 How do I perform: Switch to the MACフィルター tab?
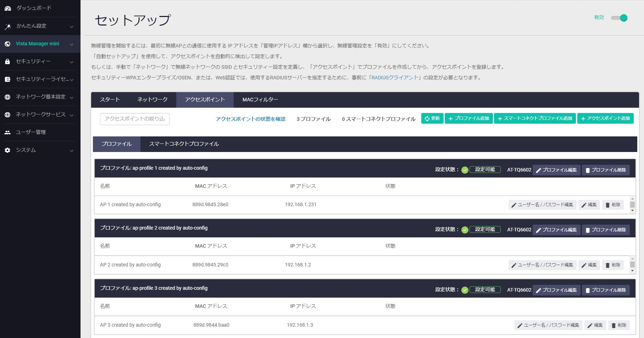260,100
